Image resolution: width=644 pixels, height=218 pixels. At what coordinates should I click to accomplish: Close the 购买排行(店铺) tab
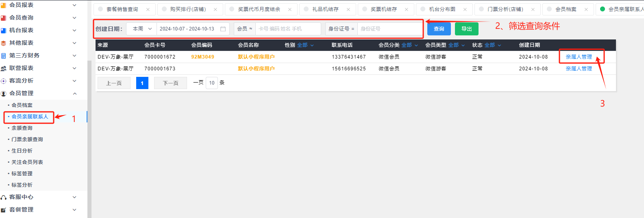[215, 9]
